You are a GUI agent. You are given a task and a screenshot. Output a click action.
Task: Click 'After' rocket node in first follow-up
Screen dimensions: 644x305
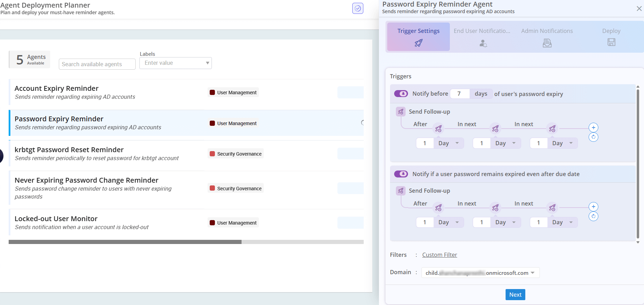coord(438,129)
